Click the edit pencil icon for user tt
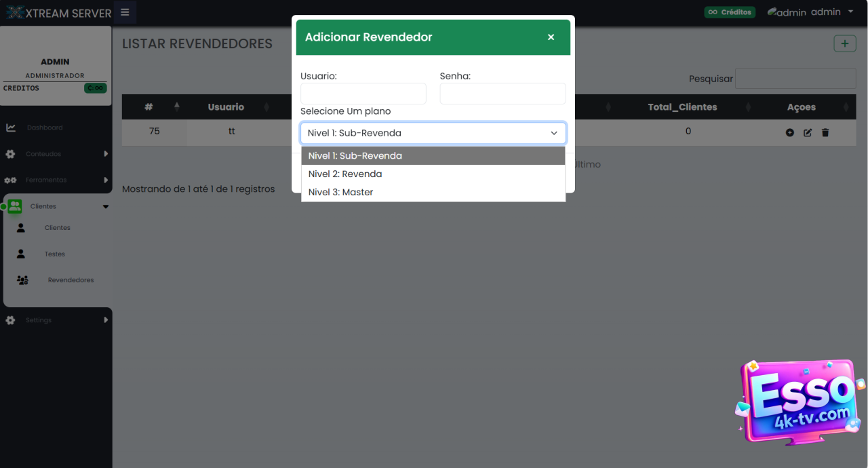868x468 pixels. pyautogui.click(x=807, y=133)
